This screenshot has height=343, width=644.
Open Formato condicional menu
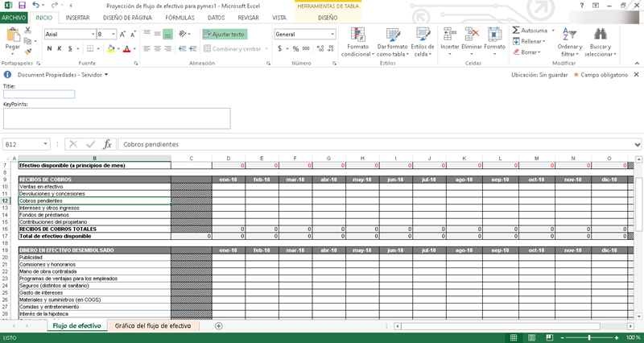click(x=357, y=42)
